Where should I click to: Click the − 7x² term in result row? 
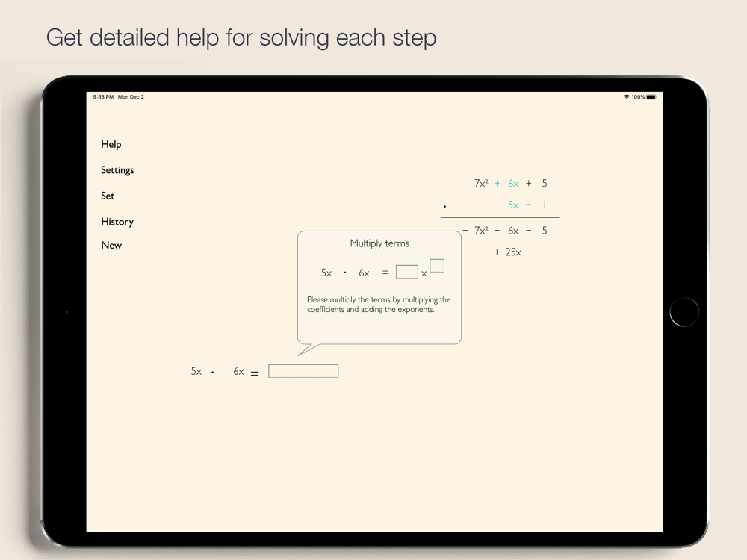pos(476,231)
